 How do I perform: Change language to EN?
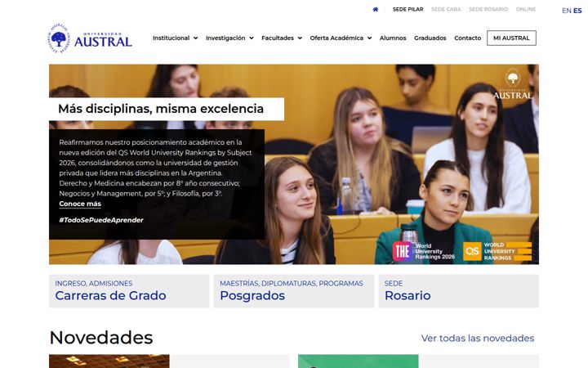[x=566, y=11]
